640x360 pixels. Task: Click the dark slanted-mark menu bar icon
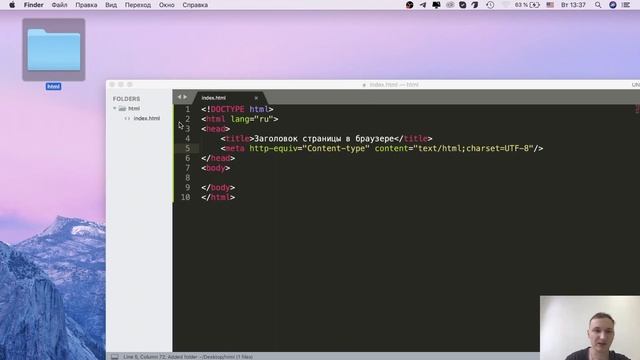coord(475,5)
